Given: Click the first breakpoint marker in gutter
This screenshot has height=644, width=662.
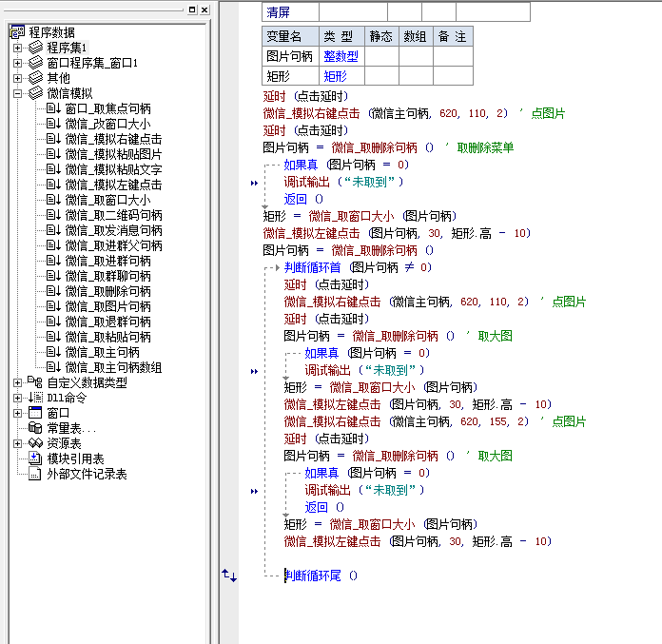Looking at the screenshot, I should 254,183.
